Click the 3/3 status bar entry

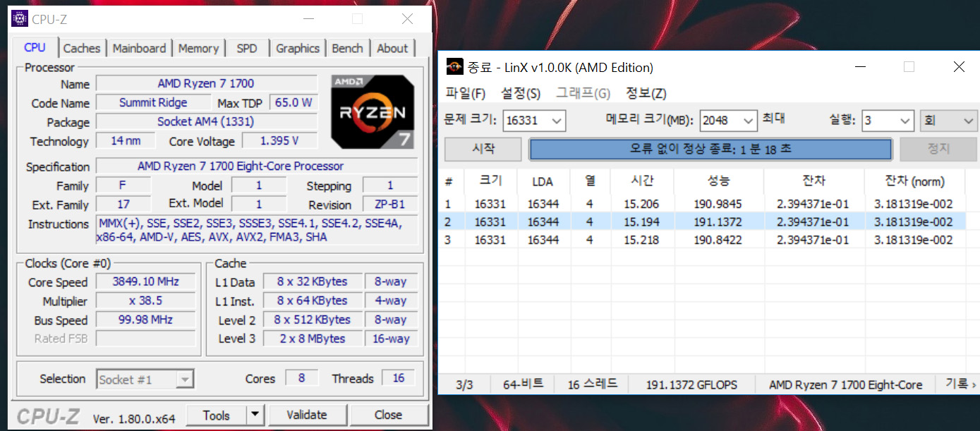pos(465,384)
